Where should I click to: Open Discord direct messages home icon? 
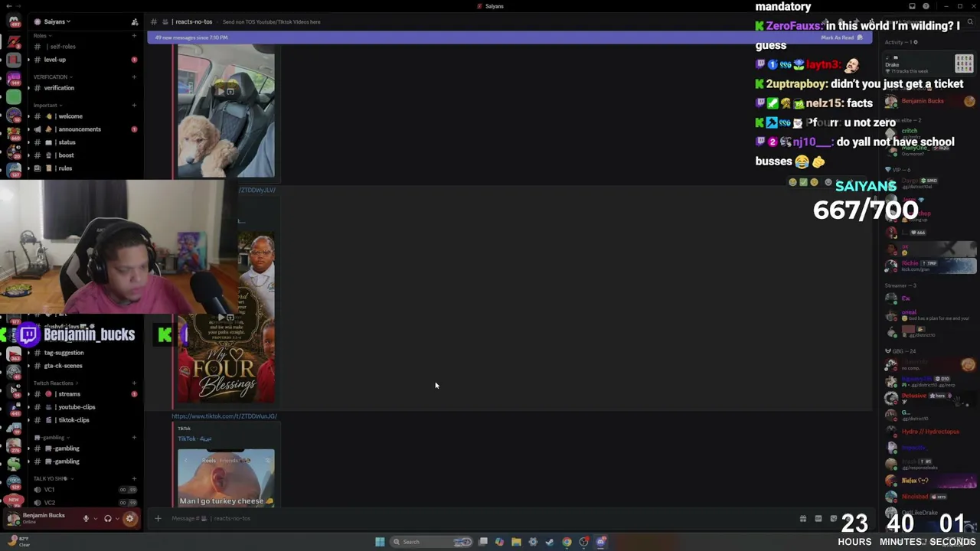tap(14, 21)
